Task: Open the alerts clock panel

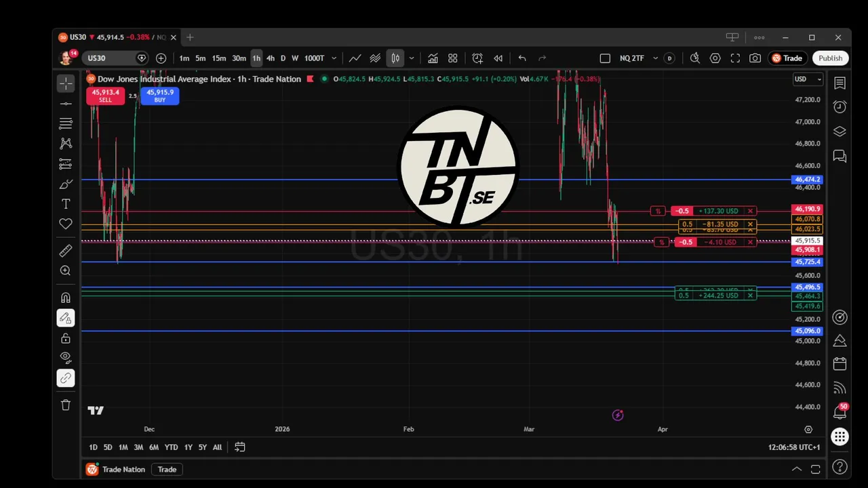Action: coord(840,107)
